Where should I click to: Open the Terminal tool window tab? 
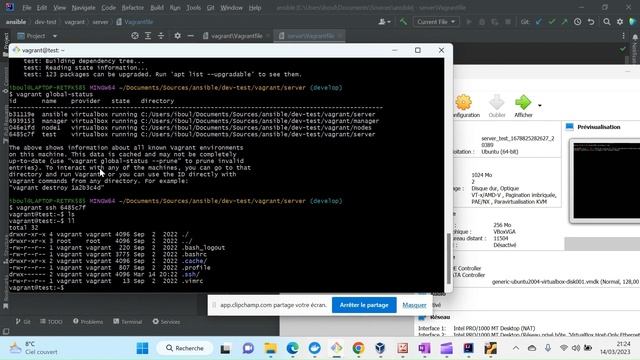[x=128, y=322]
